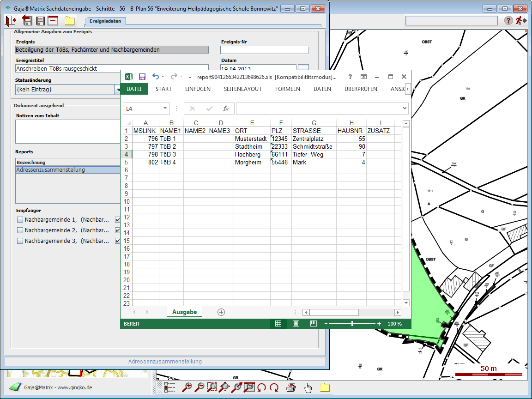Click the Excel save icon
This screenshot has height=399, width=532.
click(142, 77)
